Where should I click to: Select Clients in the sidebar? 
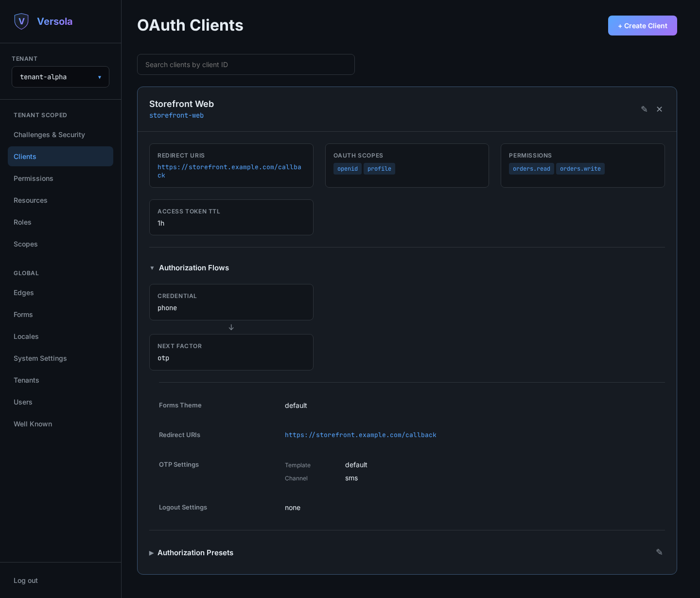[x=60, y=157]
